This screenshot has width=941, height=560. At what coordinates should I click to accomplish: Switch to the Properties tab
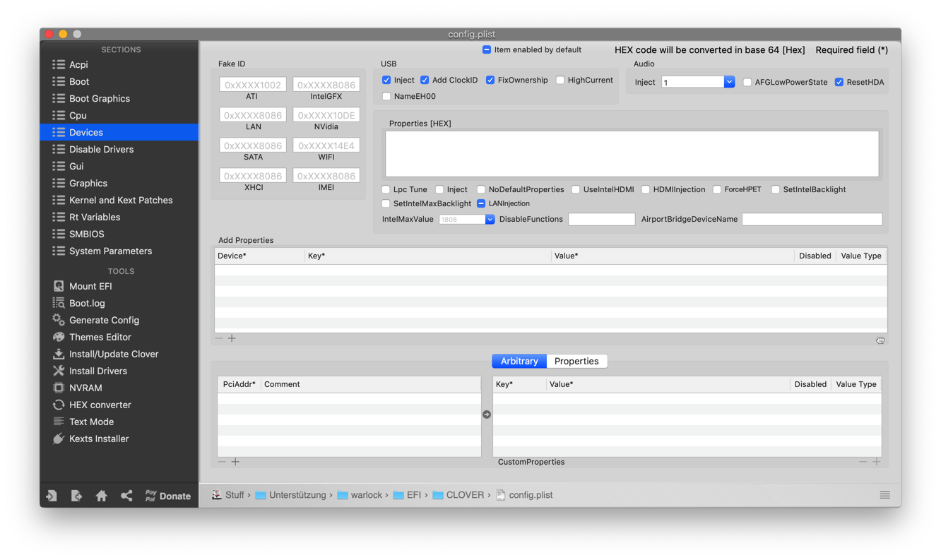[576, 361]
